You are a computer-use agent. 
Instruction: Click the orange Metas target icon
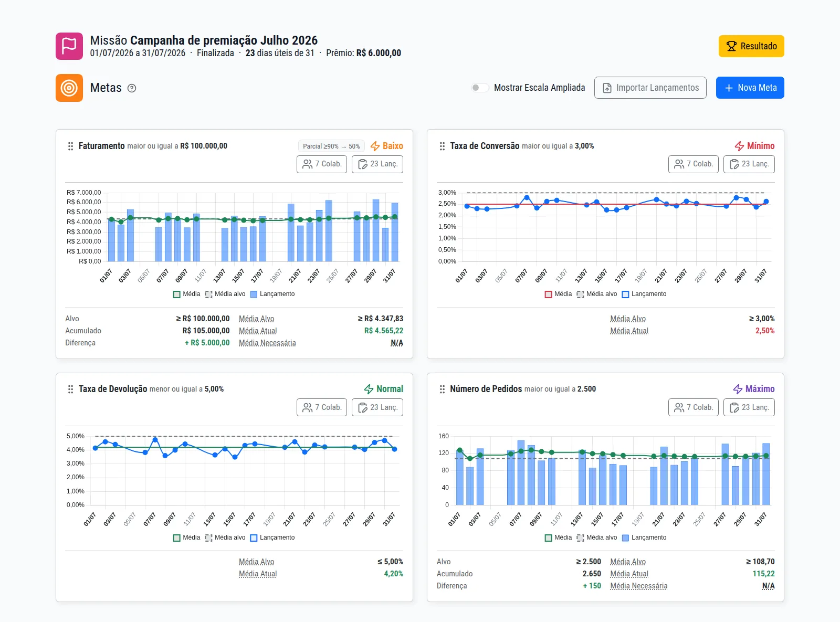[69, 88]
